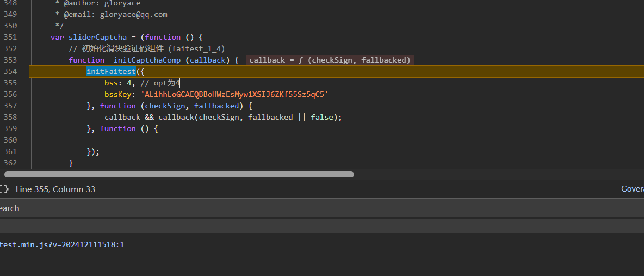Click line number 348 in the gutter
Image resolution: width=644 pixels, height=276 pixels.
click(x=10, y=3)
